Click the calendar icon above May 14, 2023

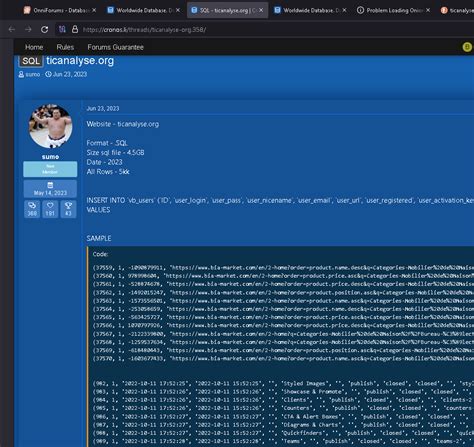50,185
